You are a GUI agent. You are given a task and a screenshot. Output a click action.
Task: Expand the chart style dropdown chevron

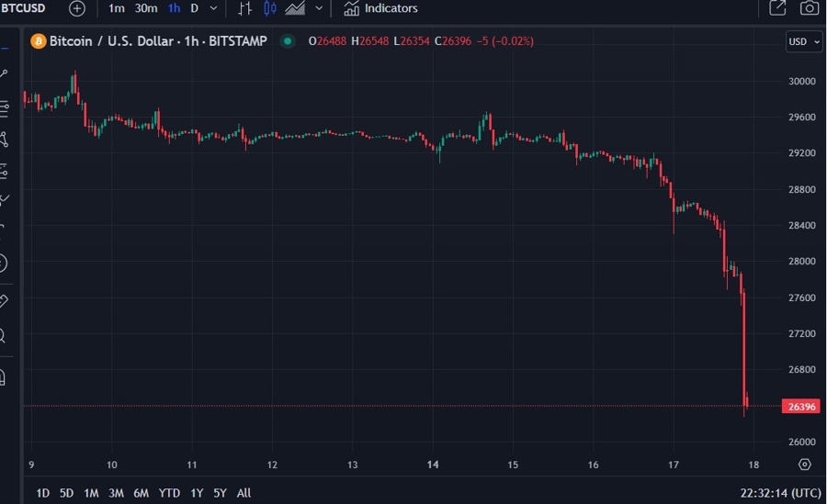coord(319,8)
